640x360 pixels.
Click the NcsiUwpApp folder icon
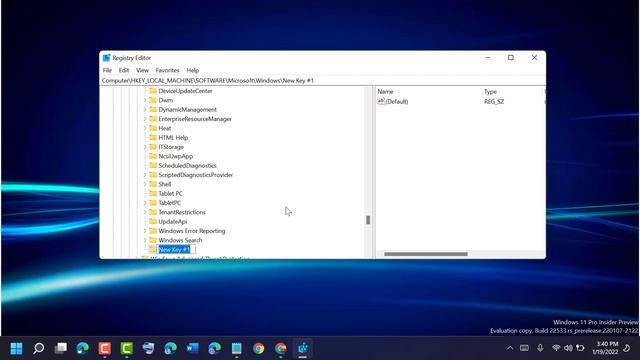(153, 156)
